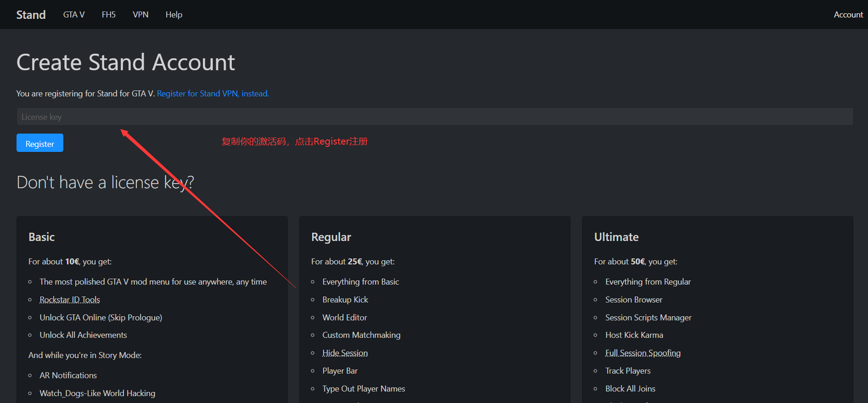Click 'Session Browser' list item

tap(634, 300)
